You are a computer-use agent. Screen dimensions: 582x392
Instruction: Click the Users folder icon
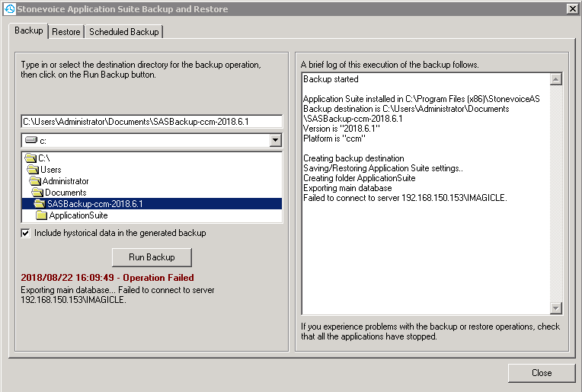point(34,170)
